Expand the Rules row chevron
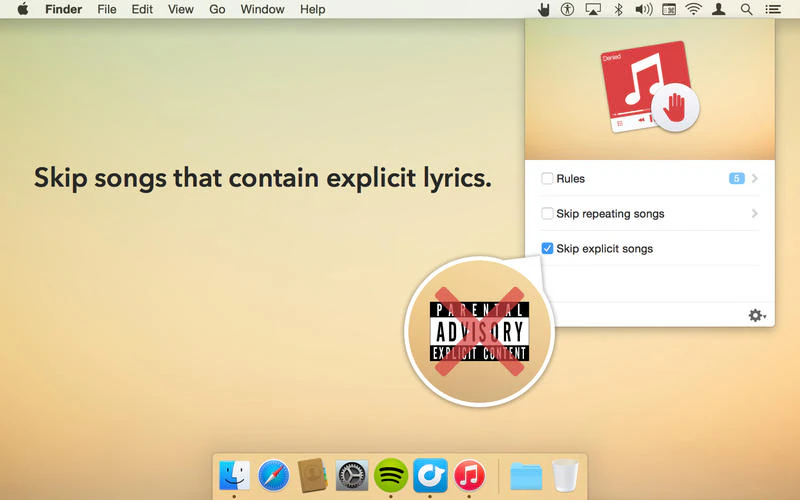The height and width of the screenshot is (500, 800). click(x=755, y=179)
